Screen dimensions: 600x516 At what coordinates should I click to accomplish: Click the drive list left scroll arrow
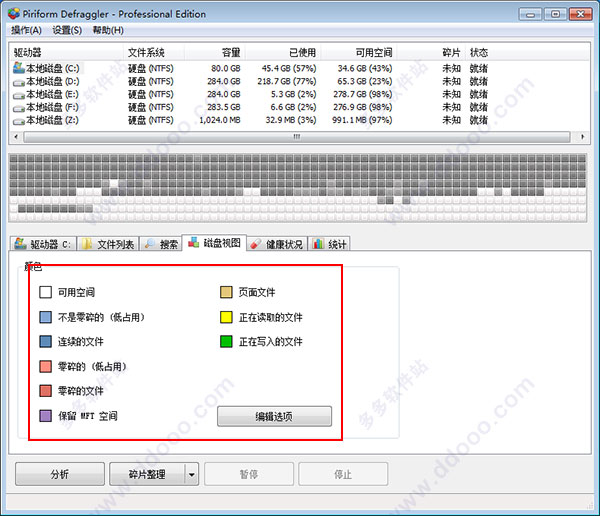[16, 137]
